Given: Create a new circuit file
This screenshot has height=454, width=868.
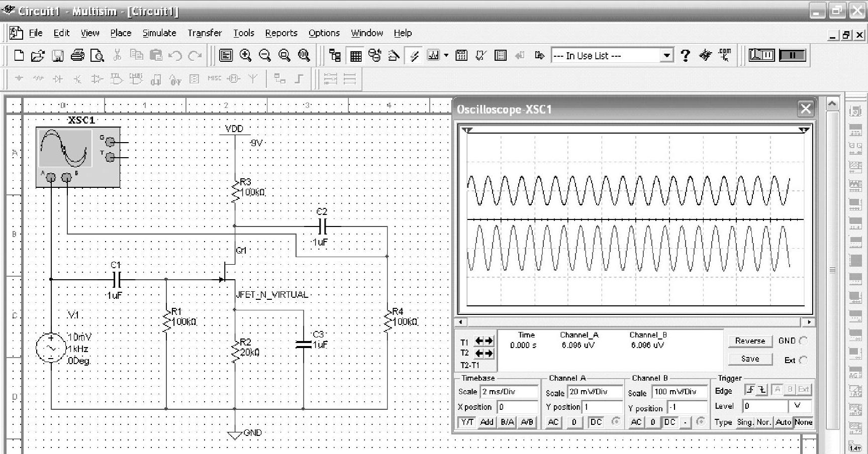Looking at the screenshot, I should click(19, 55).
